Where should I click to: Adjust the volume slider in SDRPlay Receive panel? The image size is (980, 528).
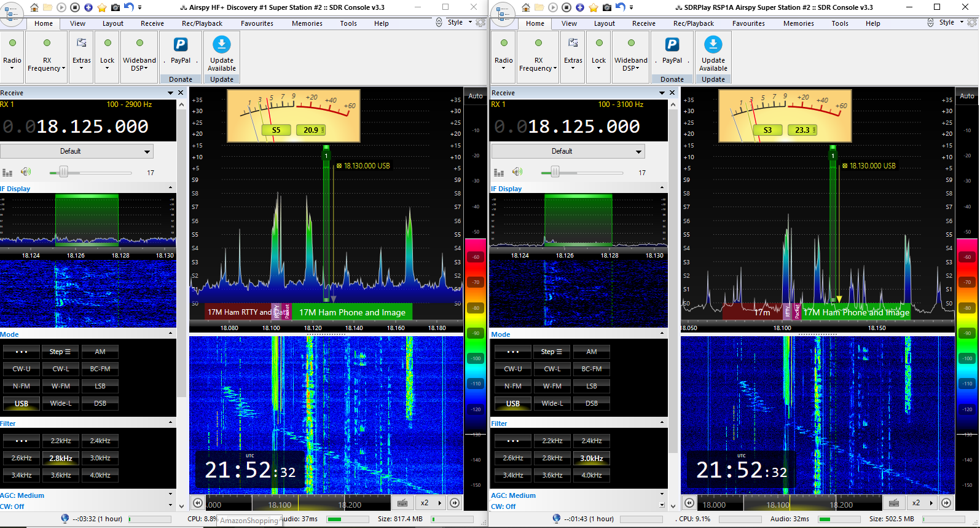tap(582, 173)
